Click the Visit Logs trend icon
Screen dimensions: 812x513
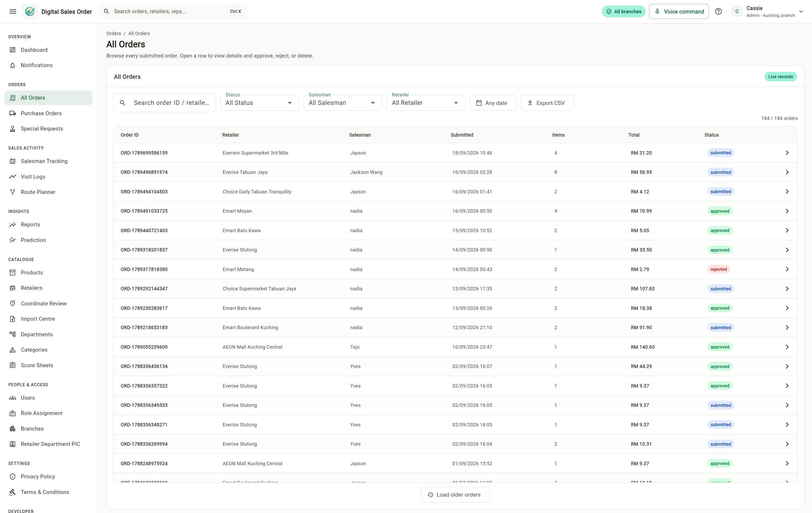[12, 176]
